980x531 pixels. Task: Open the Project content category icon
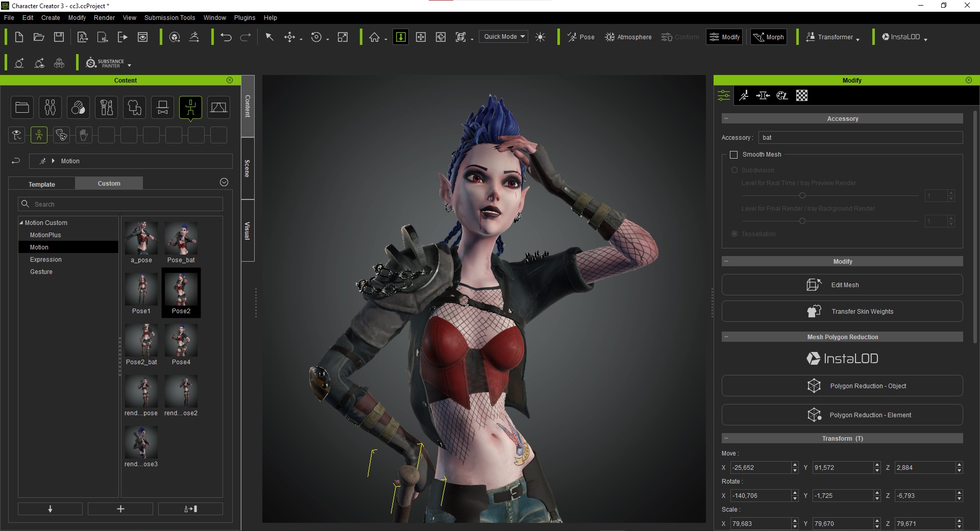22,107
